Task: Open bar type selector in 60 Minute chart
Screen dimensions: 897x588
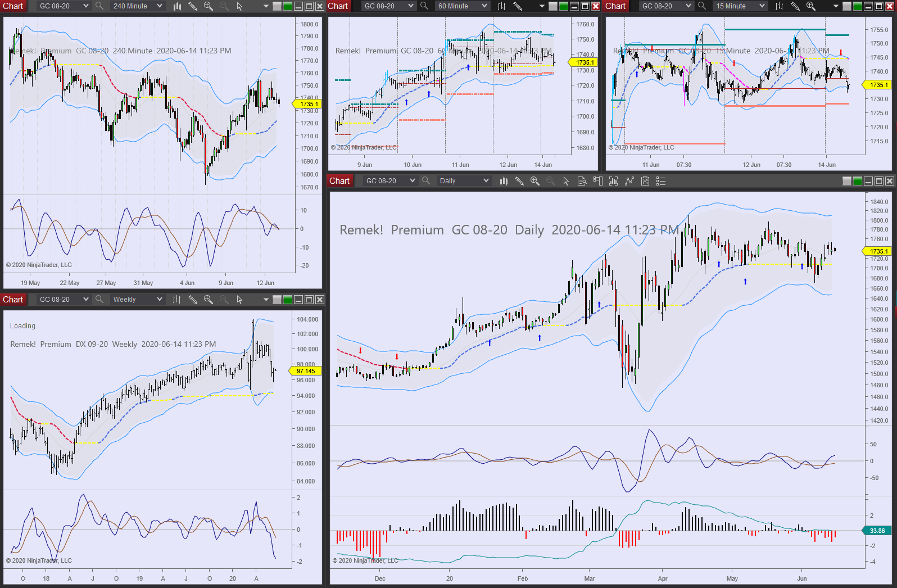Action: tap(502, 6)
